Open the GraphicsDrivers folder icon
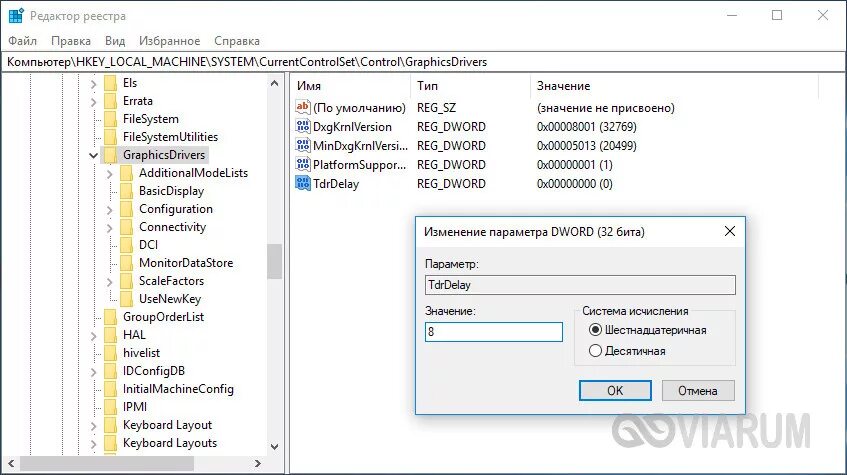The image size is (847, 475). [110, 155]
